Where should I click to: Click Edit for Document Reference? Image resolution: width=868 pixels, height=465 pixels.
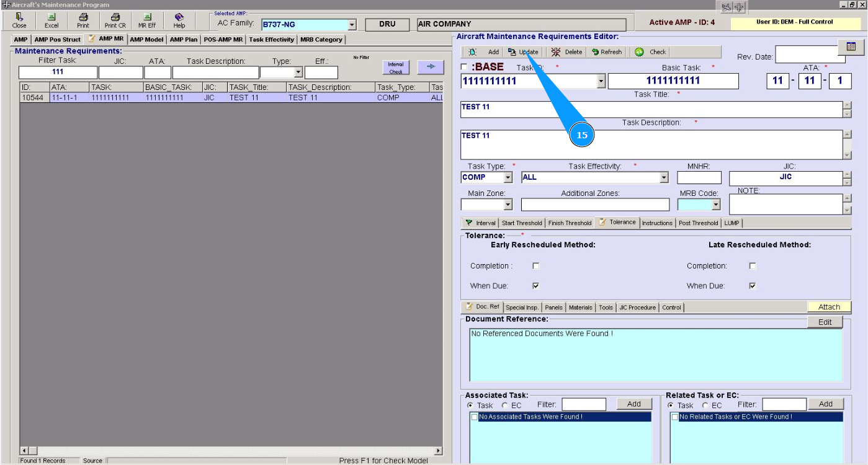[x=825, y=322]
